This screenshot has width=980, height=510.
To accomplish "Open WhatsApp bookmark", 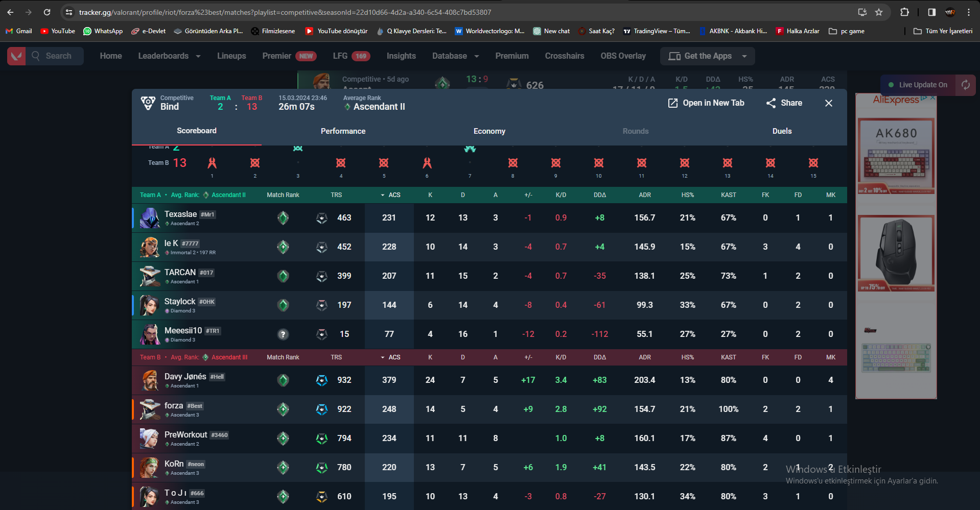I will pyautogui.click(x=103, y=31).
